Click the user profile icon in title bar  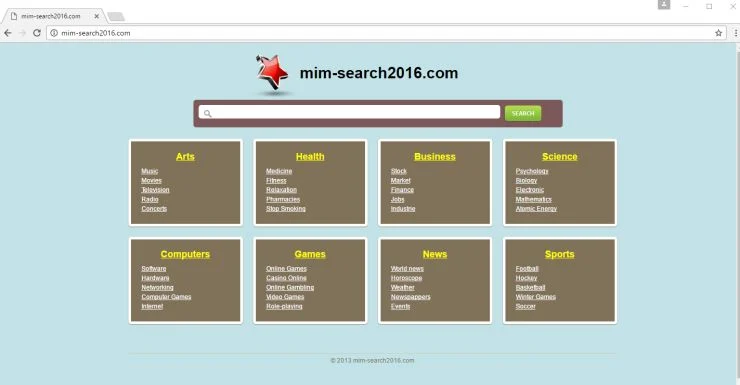click(664, 5)
